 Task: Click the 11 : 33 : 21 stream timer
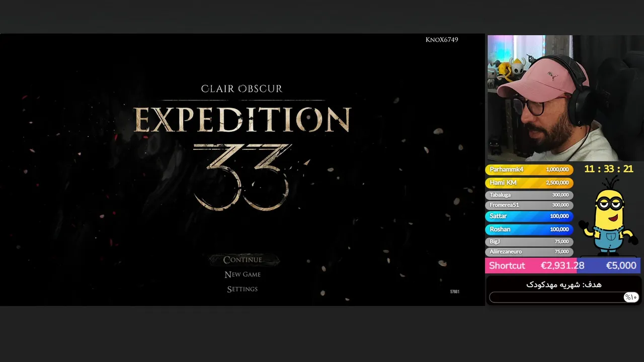pyautogui.click(x=608, y=169)
